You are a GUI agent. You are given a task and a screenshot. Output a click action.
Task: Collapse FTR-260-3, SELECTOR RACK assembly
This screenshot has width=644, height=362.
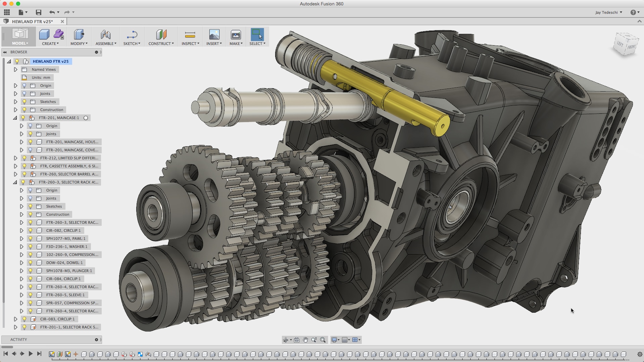point(15,182)
